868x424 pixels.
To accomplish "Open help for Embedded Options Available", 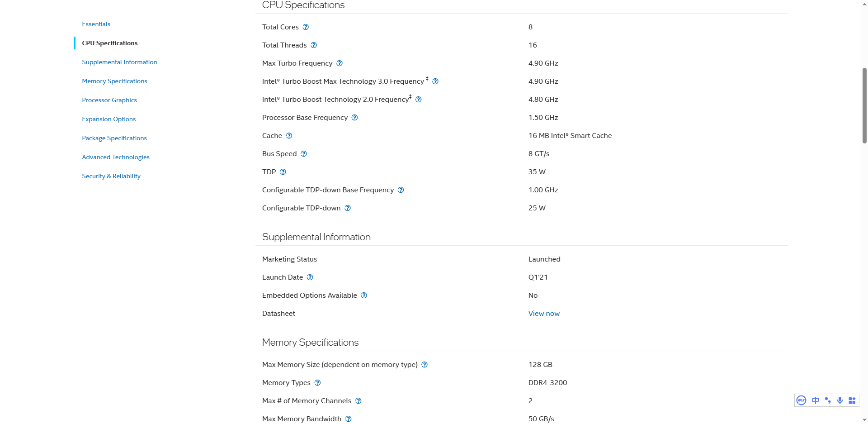I will (x=364, y=295).
